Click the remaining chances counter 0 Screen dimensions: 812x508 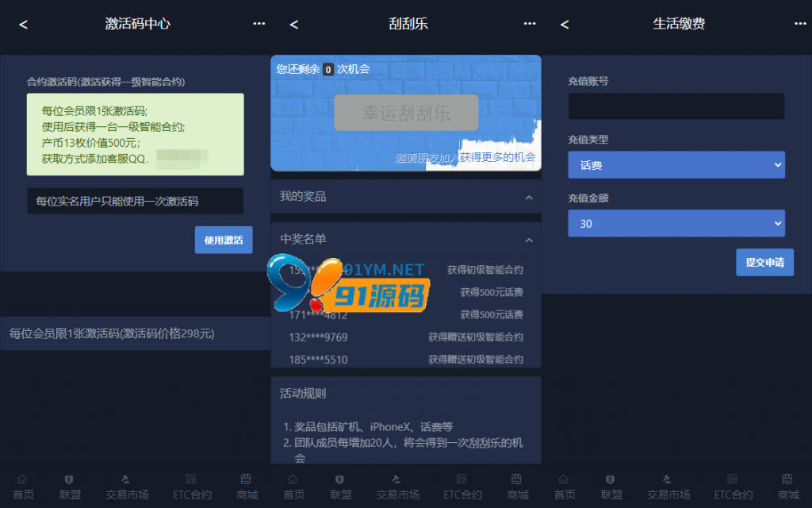[x=327, y=70]
